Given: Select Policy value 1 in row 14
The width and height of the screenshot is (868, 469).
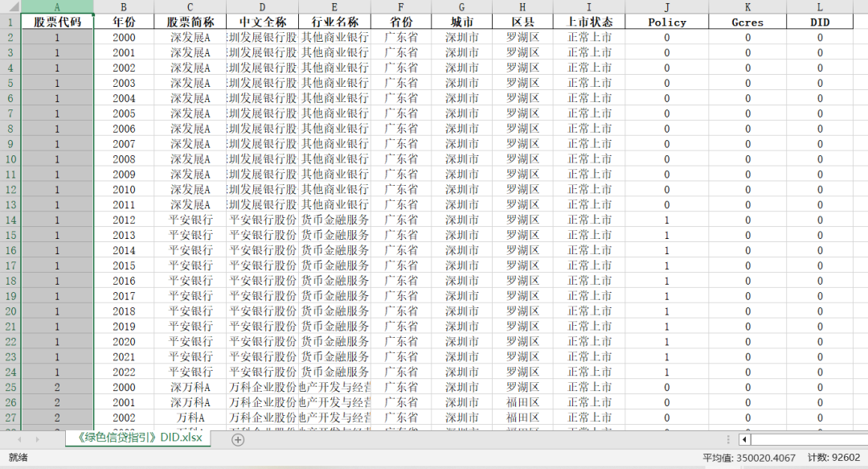Looking at the screenshot, I should click(x=667, y=220).
